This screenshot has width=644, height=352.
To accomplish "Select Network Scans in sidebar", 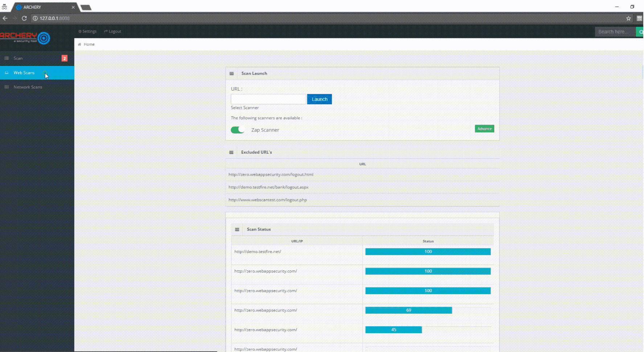I will tap(37, 87).
